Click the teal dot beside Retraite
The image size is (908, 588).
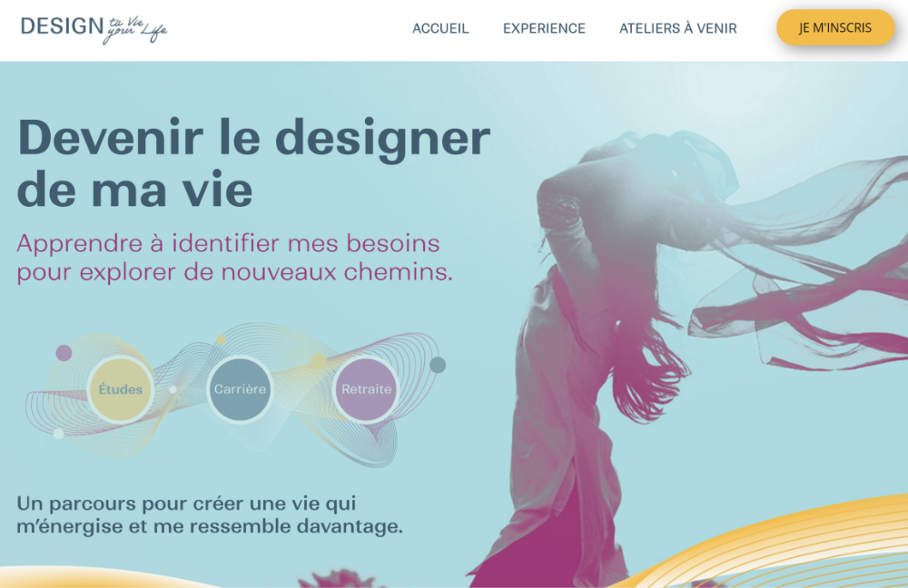point(438,365)
